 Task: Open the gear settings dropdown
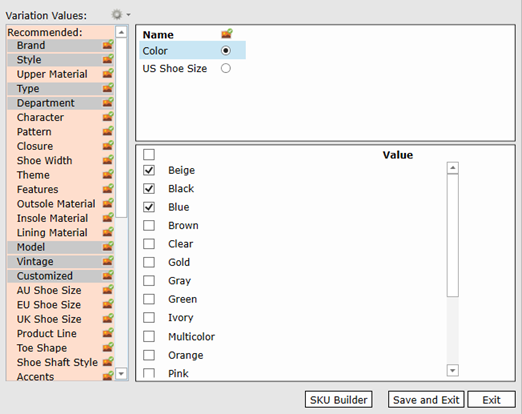120,15
